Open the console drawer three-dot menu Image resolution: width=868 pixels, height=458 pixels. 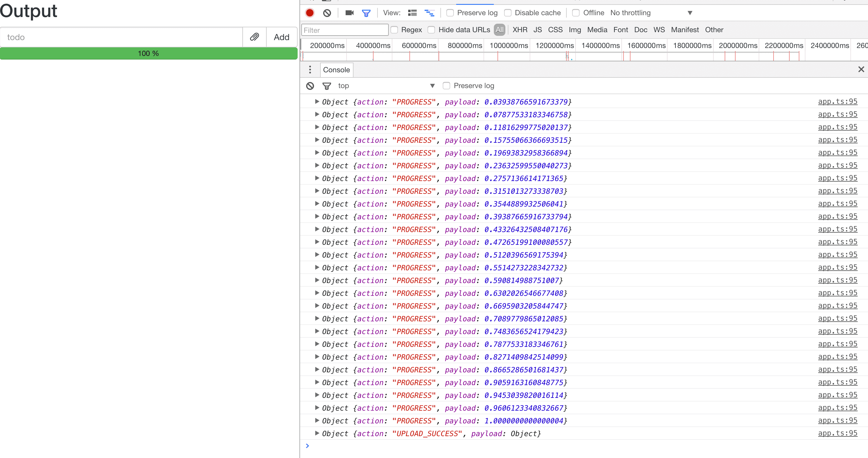(310, 70)
